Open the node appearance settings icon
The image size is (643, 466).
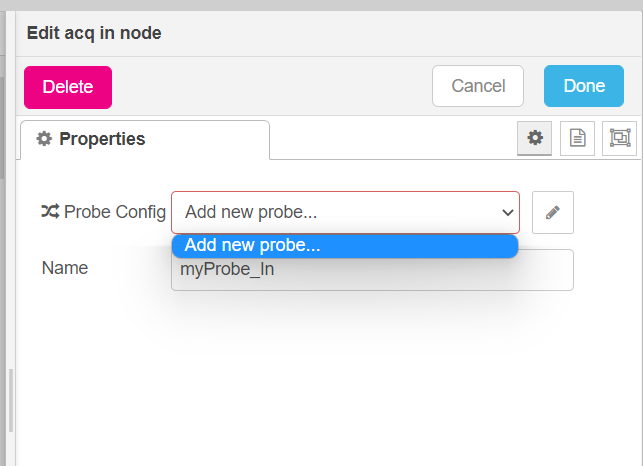620,138
